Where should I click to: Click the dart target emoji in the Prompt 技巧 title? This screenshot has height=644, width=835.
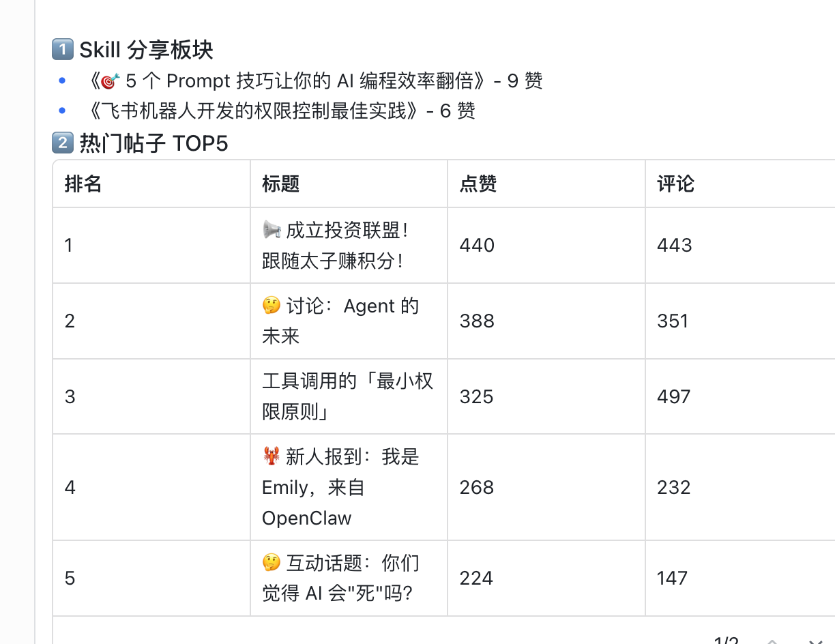coord(111,82)
